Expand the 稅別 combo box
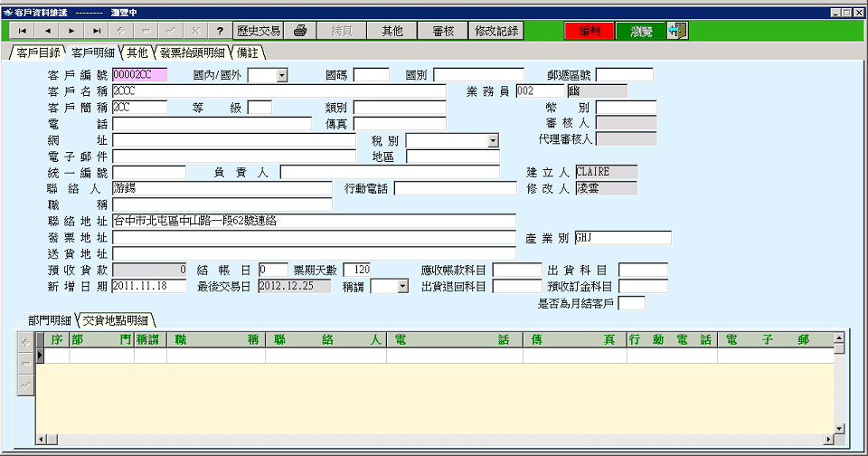 click(x=493, y=141)
